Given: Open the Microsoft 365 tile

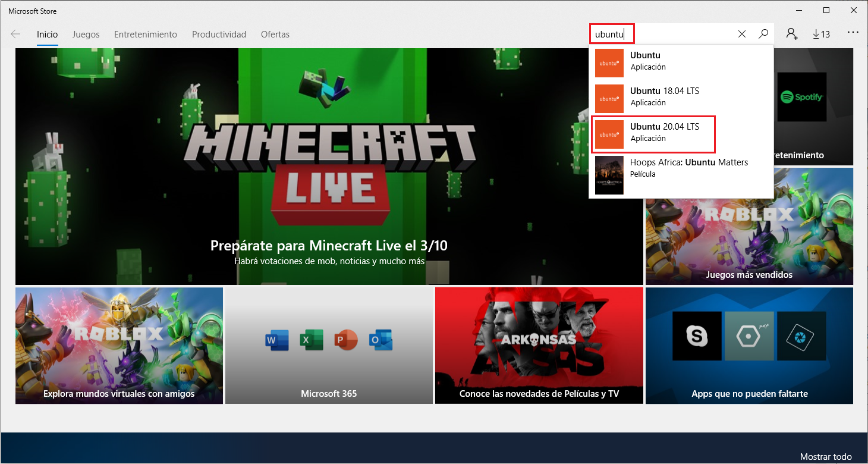Looking at the screenshot, I should click(329, 345).
